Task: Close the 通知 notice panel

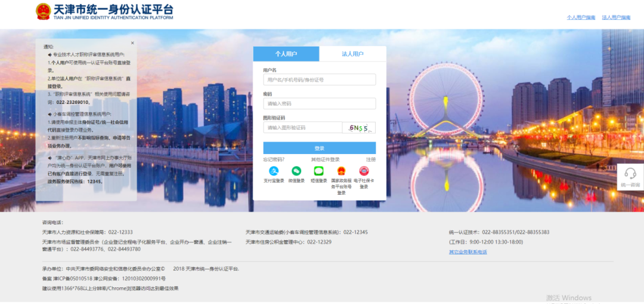Action: tap(132, 43)
